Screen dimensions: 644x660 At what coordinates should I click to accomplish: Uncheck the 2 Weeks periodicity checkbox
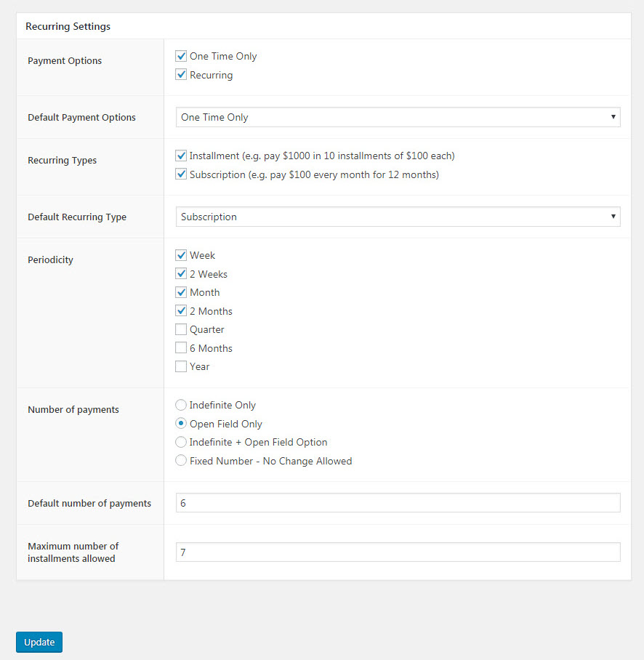point(181,274)
